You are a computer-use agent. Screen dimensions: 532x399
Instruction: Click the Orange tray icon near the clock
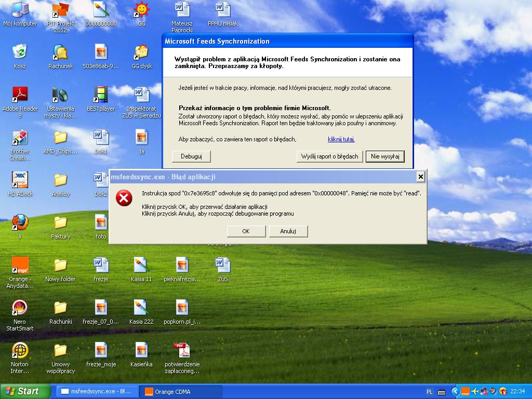tap(465, 392)
